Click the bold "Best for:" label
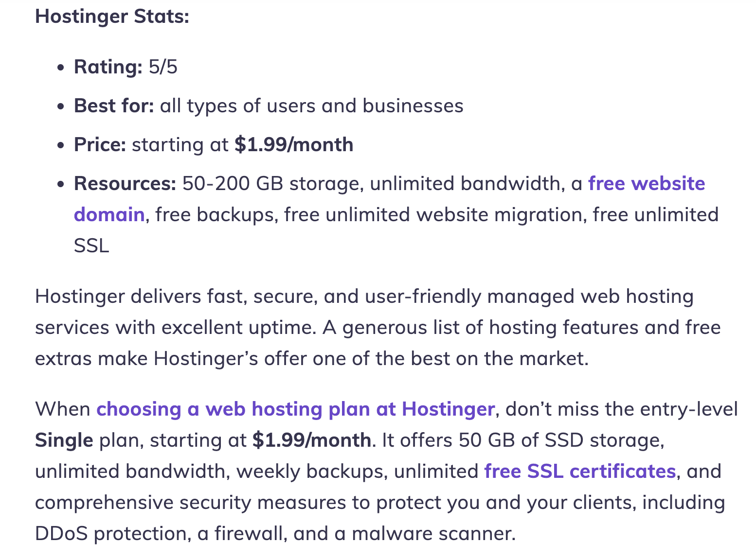 coord(114,106)
